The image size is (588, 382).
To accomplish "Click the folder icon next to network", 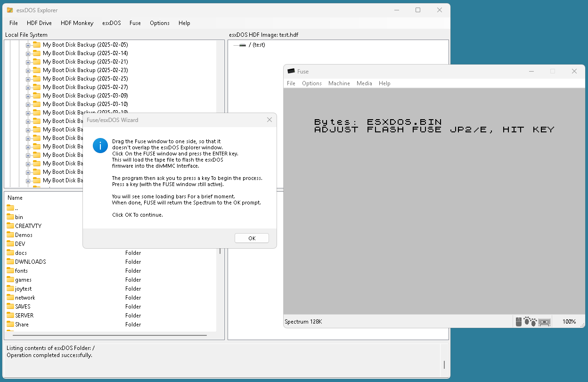I will click(x=10, y=297).
